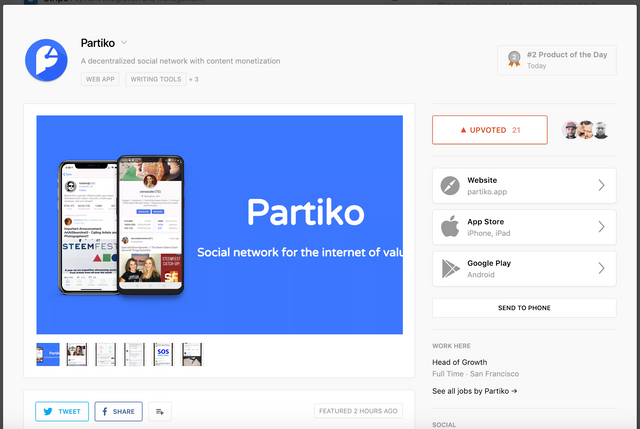Click the Full Time - San Francisco text
Image resolution: width=640 pixels, height=429 pixels.
tap(476, 374)
